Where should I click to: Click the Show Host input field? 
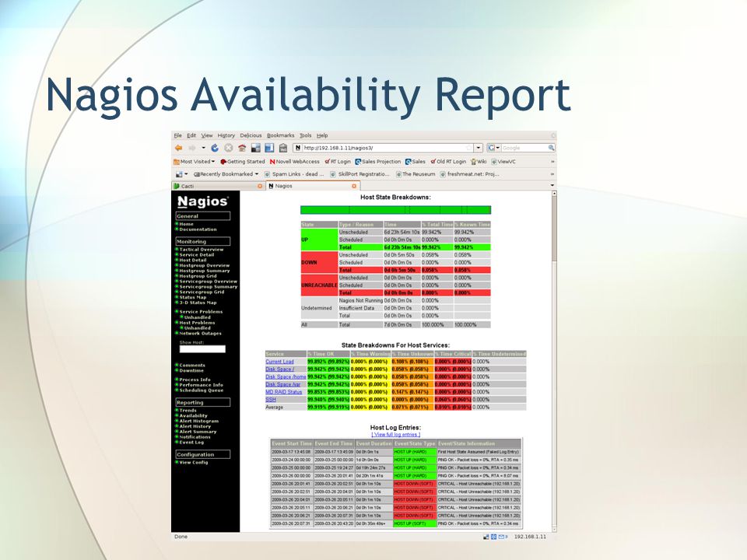pyautogui.click(x=202, y=349)
